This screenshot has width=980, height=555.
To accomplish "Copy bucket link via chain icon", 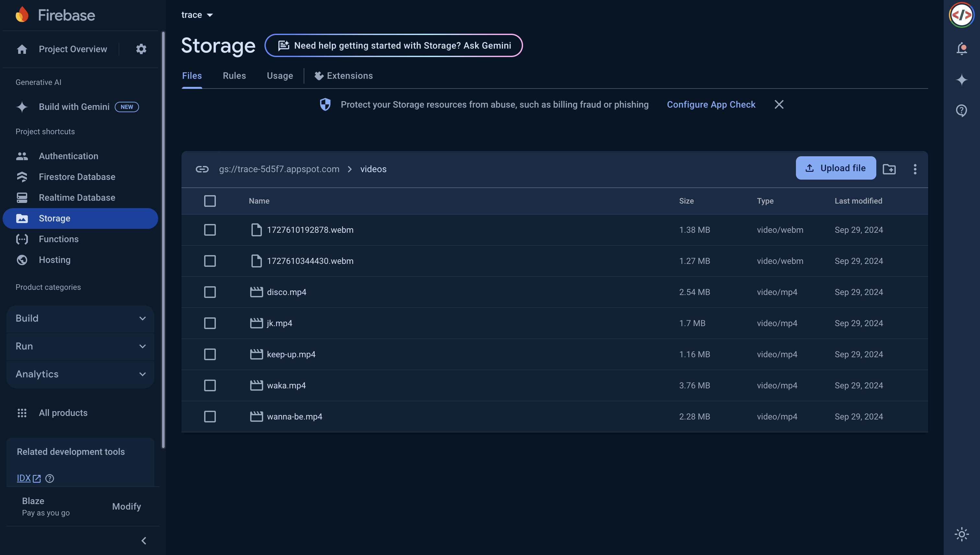I will (202, 169).
